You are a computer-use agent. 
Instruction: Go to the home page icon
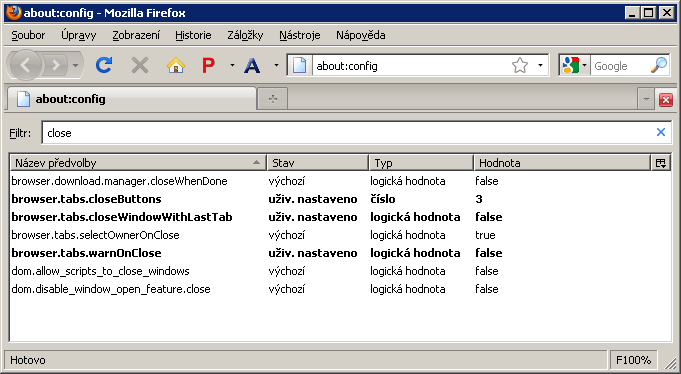click(175, 66)
